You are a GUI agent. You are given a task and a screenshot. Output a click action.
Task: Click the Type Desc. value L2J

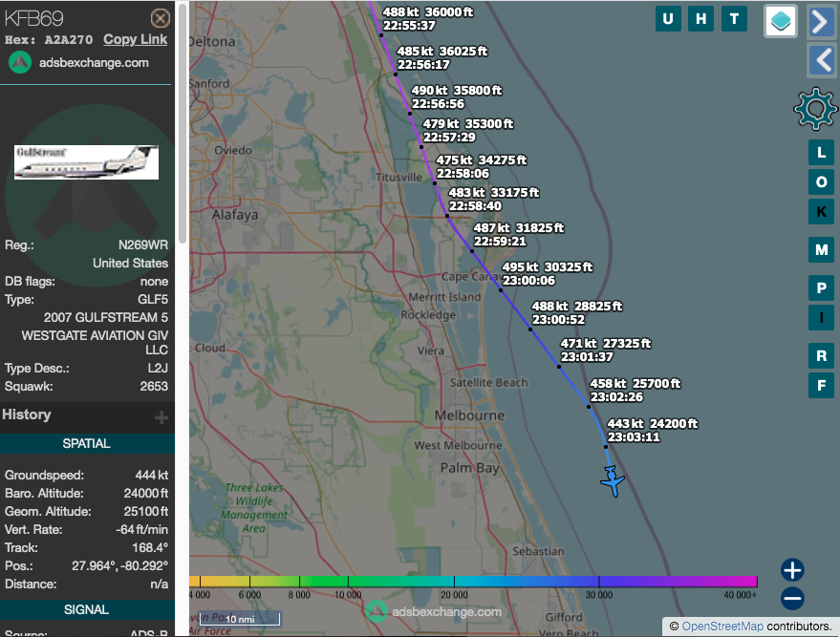pos(158,369)
